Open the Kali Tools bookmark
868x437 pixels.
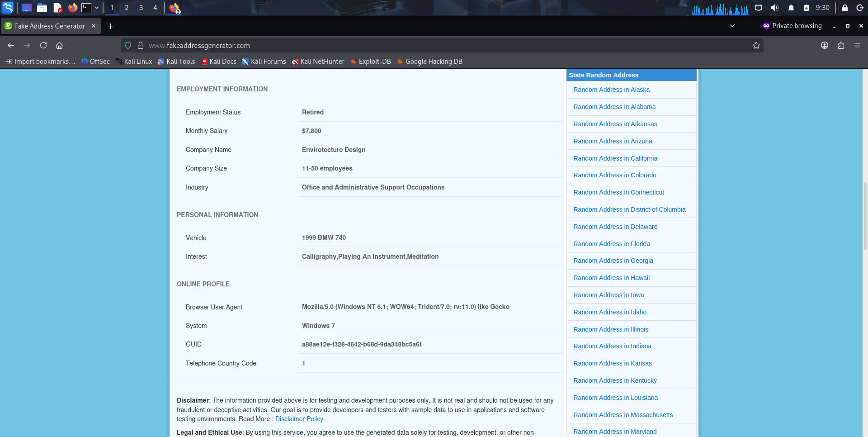[176, 62]
